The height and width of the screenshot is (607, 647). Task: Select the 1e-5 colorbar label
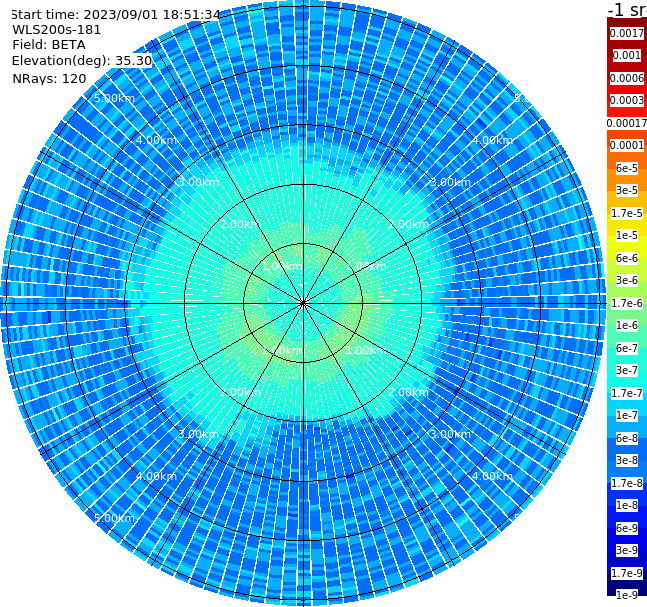(x=627, y=236)
